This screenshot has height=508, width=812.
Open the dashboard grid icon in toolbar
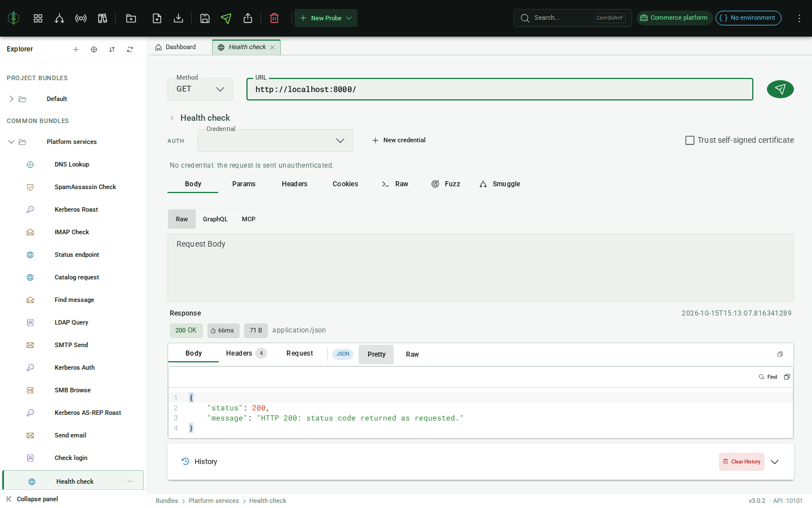38,18
